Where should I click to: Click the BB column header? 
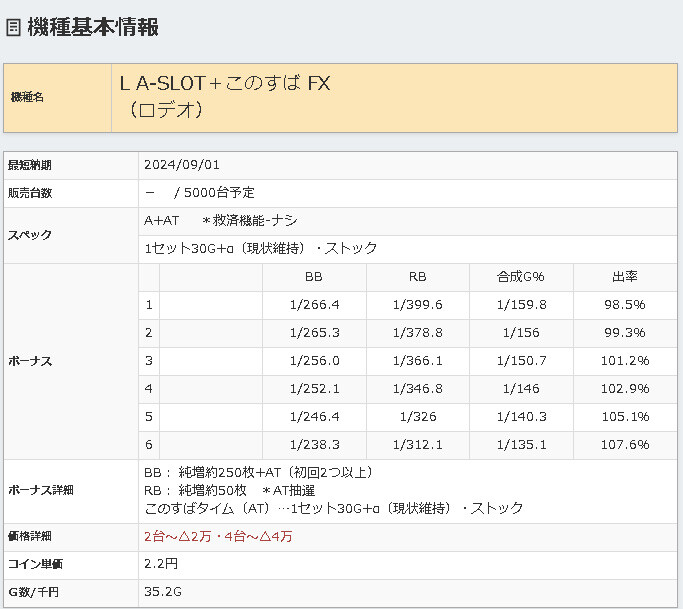314,277
